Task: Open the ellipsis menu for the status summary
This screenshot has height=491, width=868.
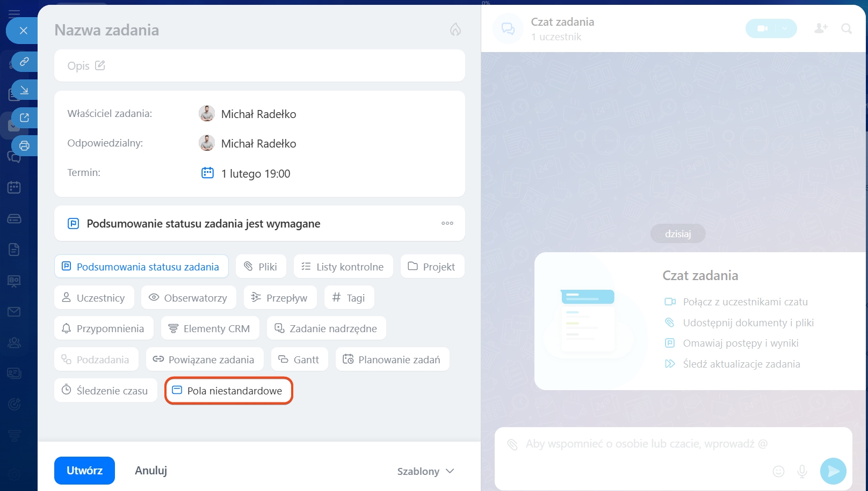Action: pyautogui.click(x=447, y=223)
